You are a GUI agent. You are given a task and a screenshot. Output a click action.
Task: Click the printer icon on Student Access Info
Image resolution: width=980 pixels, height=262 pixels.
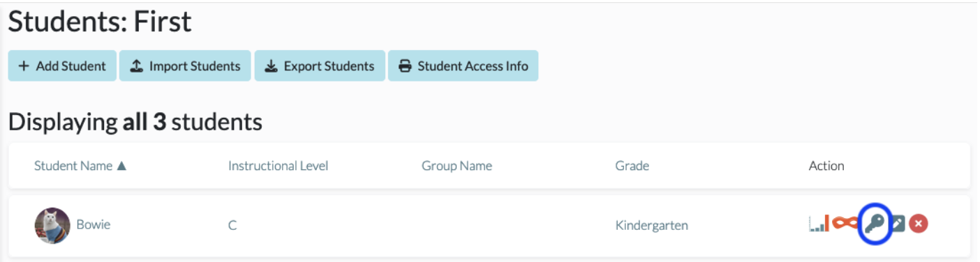[405, 66]
